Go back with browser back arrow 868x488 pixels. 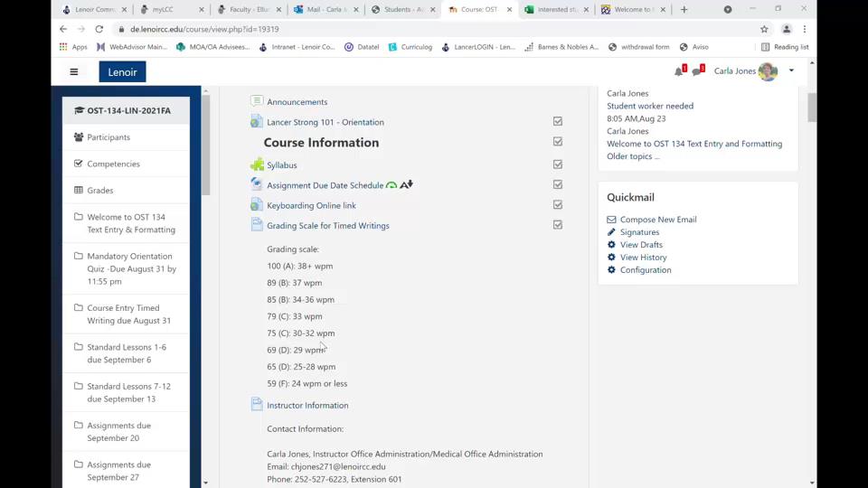(x=63, y=29)
